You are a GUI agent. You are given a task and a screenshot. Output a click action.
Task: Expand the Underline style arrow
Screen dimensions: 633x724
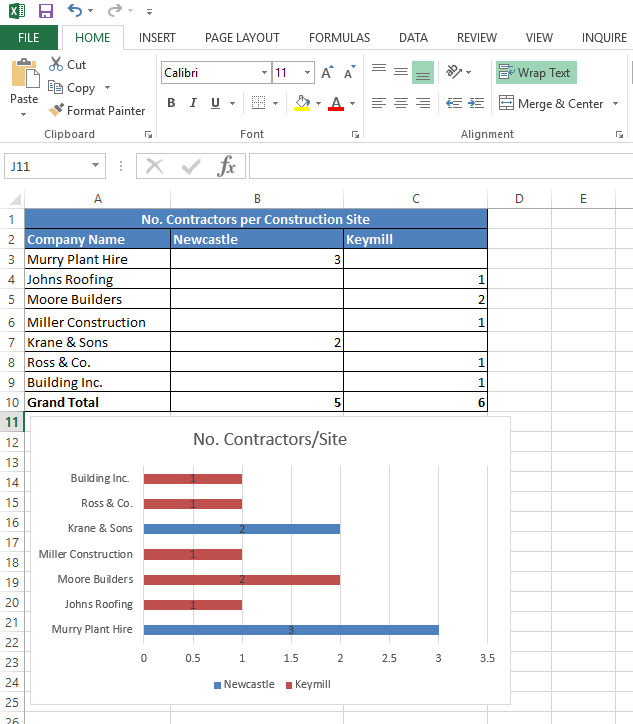(x=232, y=103)
